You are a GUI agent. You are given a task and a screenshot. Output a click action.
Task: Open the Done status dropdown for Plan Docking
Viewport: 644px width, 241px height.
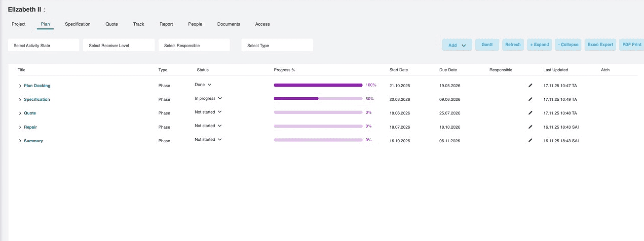pyautogui.click(x=203, y=85)
